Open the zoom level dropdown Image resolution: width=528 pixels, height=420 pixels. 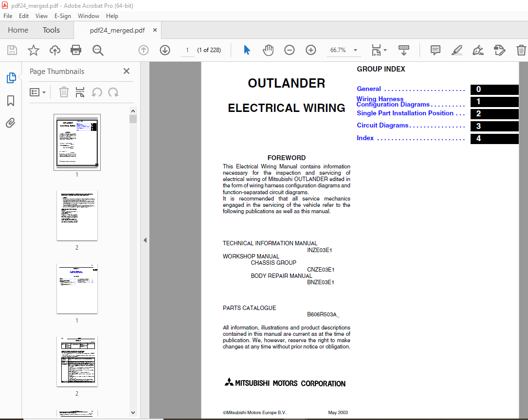pyautogui.click(x=355, y=50)
